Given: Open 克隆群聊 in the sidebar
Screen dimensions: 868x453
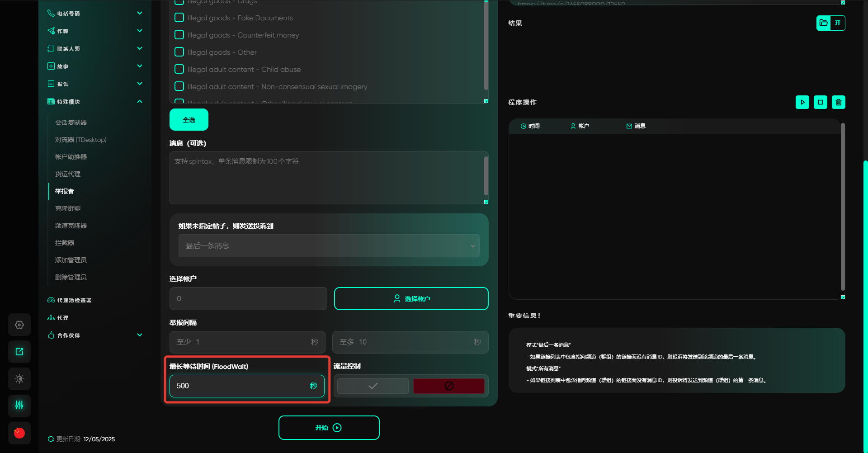Looking at the screenshot, I should tap(68, 208).
